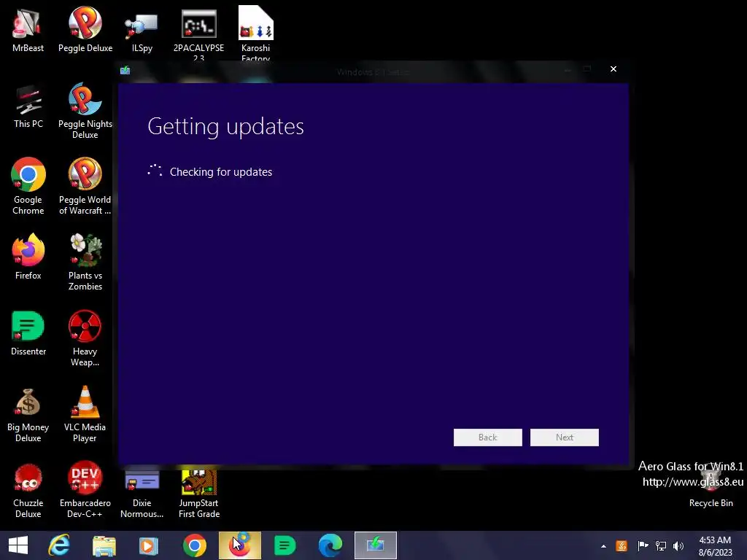Click the network tray icon
Screen dimensions: 747x560
(x=661, y=546)
